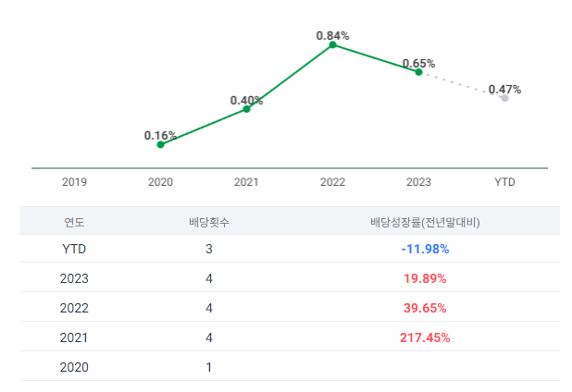Click the 2021 data point marker
The height and width of the screenshot is (392, 572).
tap(246, 109)
